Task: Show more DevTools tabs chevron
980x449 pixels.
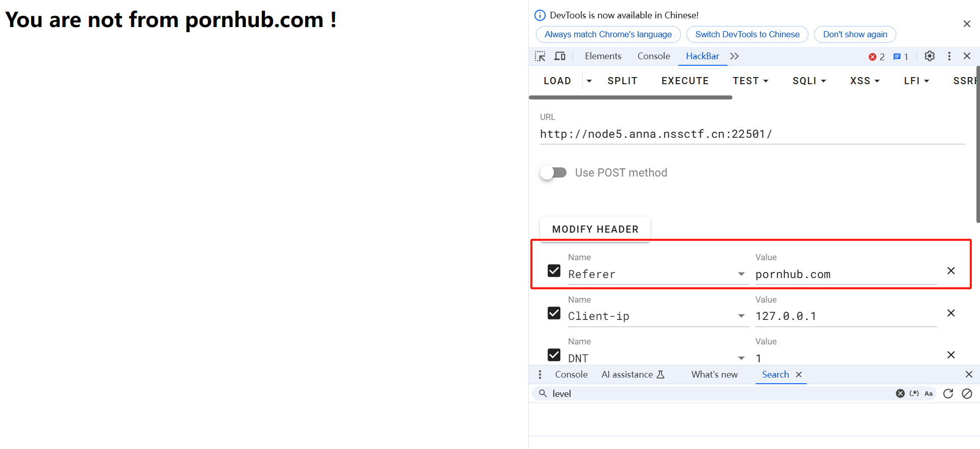Action: pos(734,56)
